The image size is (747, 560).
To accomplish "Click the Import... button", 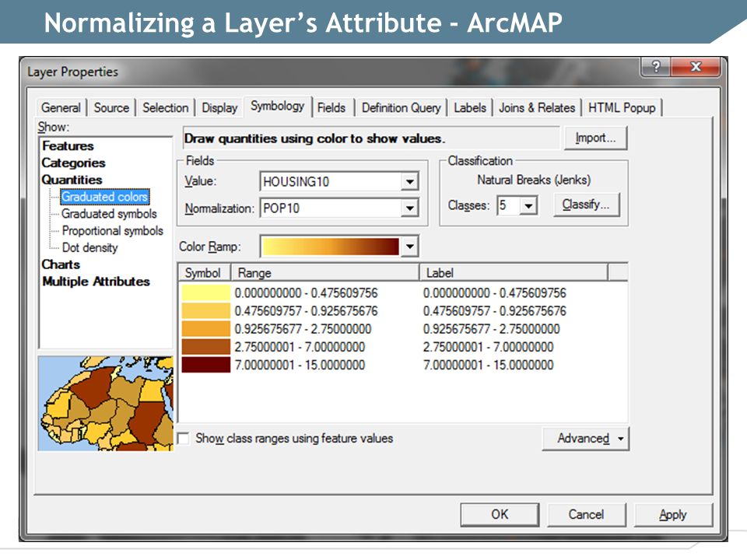I will click(x=595, y=138).
